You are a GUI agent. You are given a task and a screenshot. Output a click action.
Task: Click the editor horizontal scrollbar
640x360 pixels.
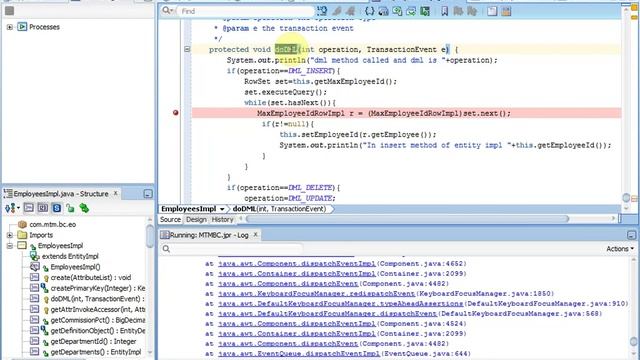pyautogui.click(x=407, y=219)
